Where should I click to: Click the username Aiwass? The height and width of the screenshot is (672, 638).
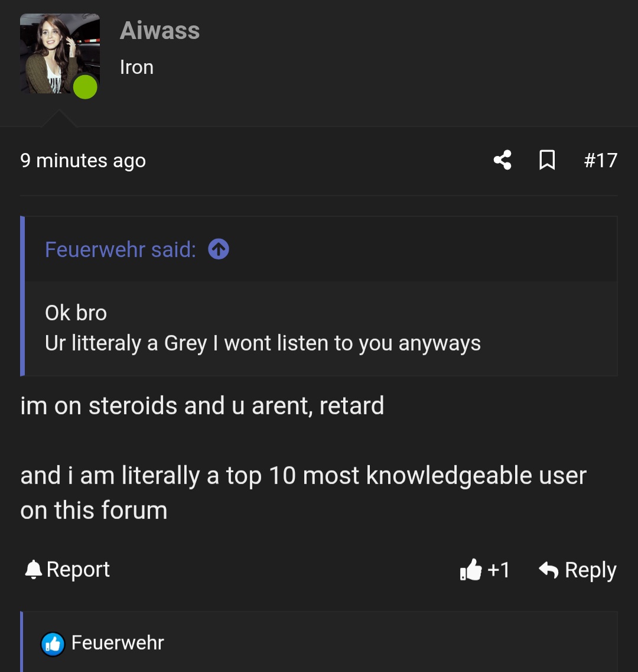(x=159, y=30)
